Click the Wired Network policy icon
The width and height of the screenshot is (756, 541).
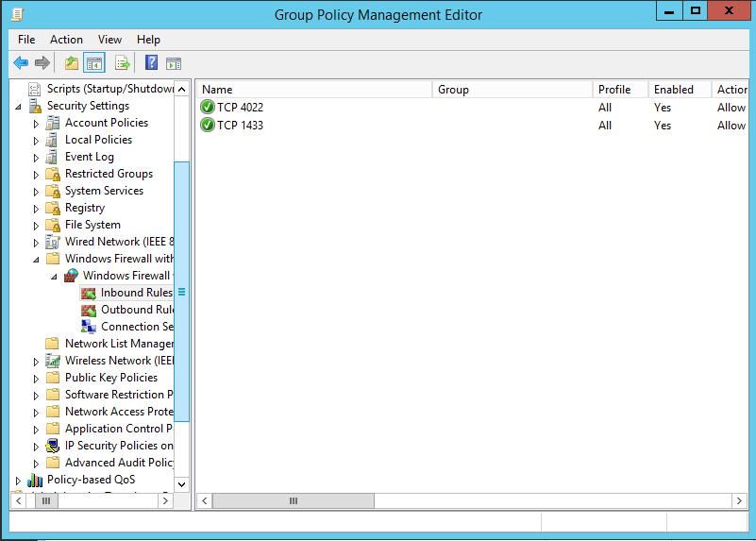pos(53,242)
